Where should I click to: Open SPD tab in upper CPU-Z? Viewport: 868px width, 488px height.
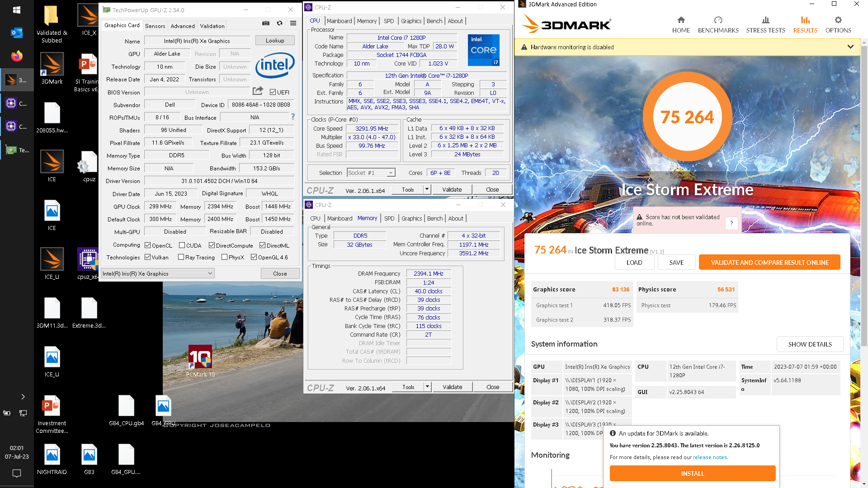pos(389,21)
